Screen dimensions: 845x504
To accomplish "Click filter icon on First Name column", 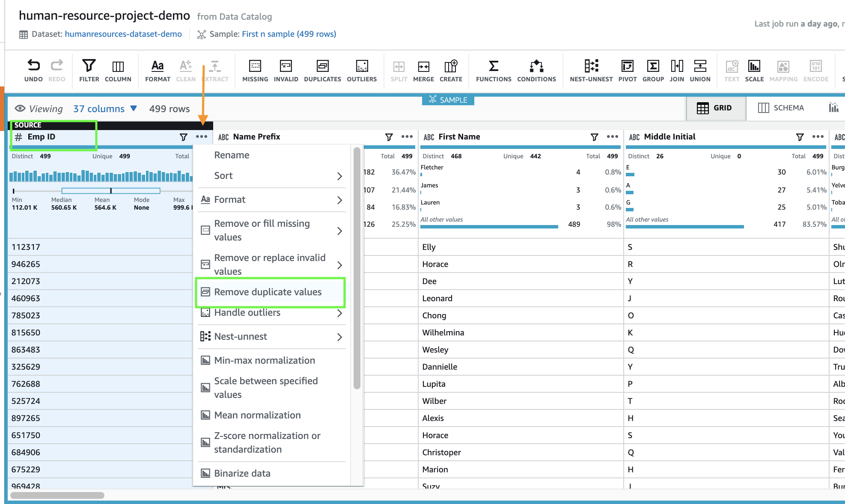I will [594, 137].
